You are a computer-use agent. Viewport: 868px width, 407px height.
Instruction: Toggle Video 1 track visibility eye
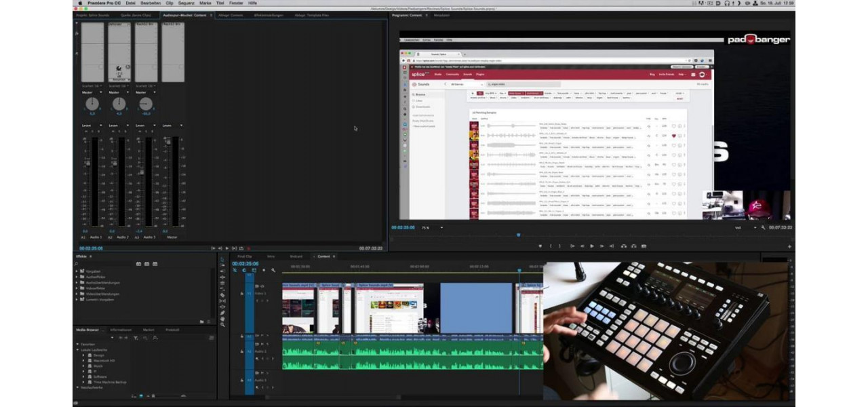coord(263,286)
